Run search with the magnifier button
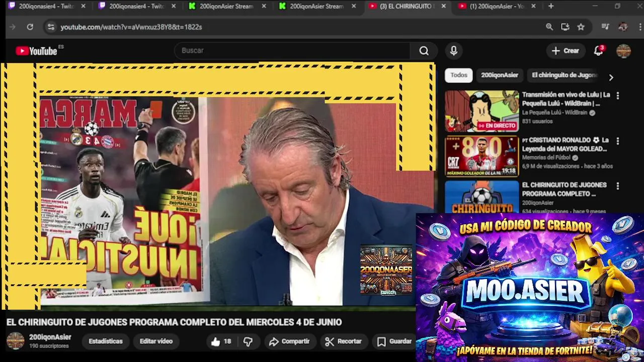Viewport: 644px width, 362px height. pos(424,51)
